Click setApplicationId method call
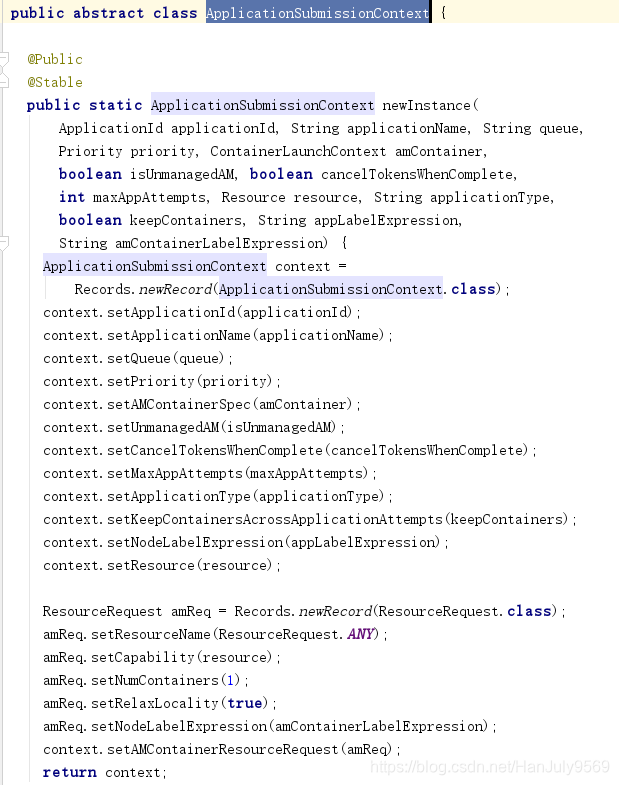The width and height of the screenshot is (619, 785). point(171,312)
